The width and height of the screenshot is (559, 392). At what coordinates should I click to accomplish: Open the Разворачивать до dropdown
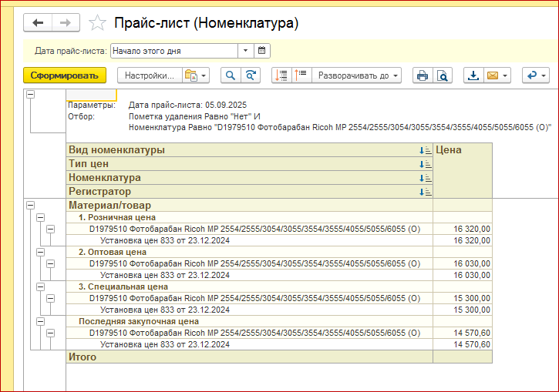pyautogui.click(x=357, y=75)
